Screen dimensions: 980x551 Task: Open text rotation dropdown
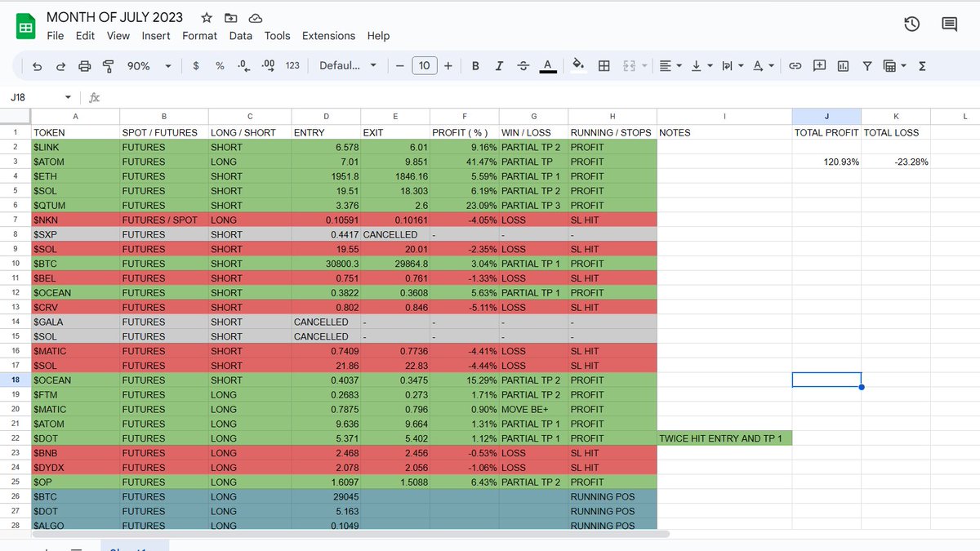click(763, 66)
